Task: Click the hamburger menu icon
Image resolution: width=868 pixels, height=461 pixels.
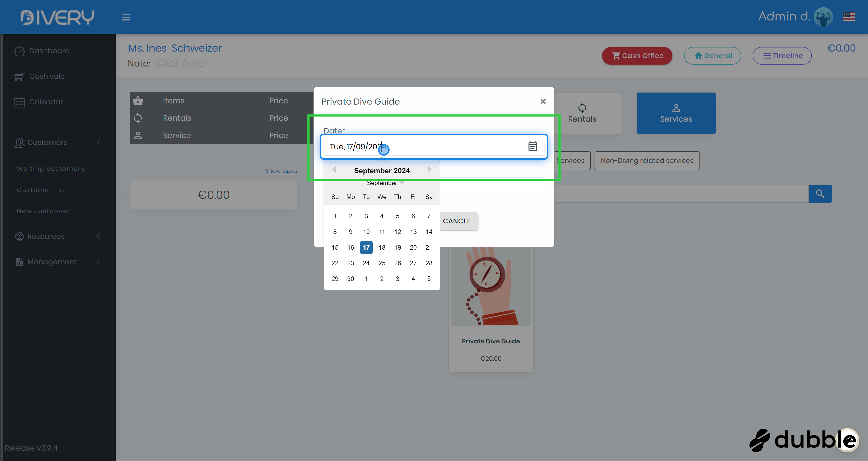Action: click(x=126, y=17)
